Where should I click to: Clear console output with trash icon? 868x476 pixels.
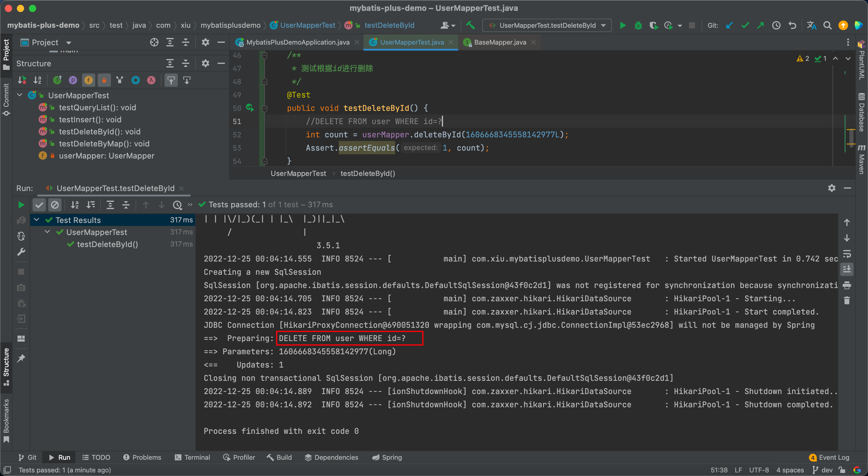(x=847, y=300)
